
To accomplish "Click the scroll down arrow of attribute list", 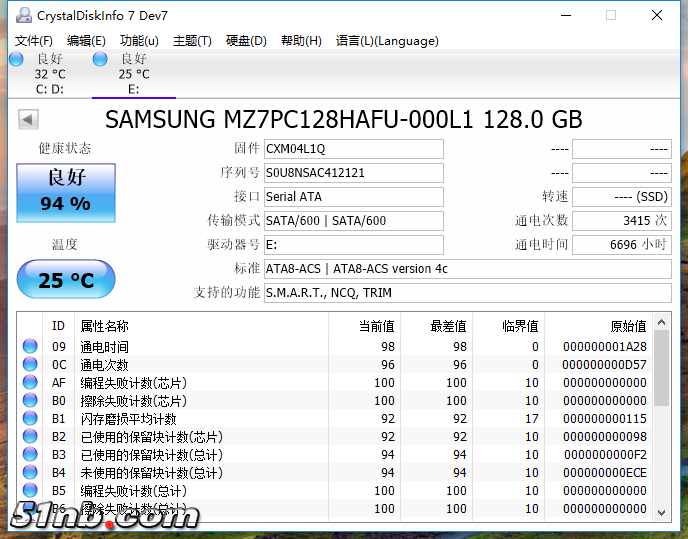I will 661,511.
